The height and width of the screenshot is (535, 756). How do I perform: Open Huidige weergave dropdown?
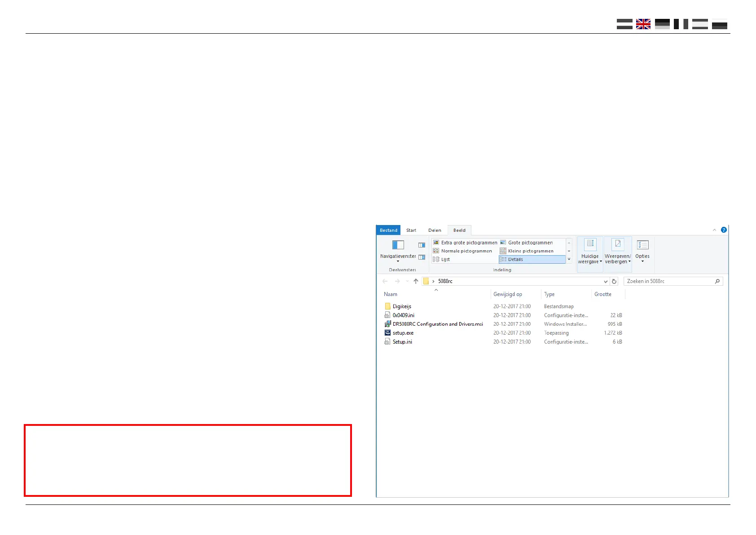[x=590, y=254]
